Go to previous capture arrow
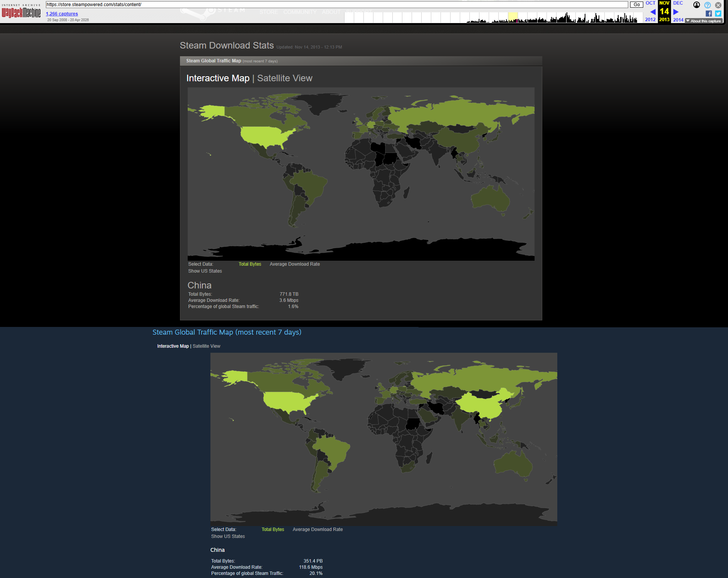728x578 pixels. click(x=653, y=12)
